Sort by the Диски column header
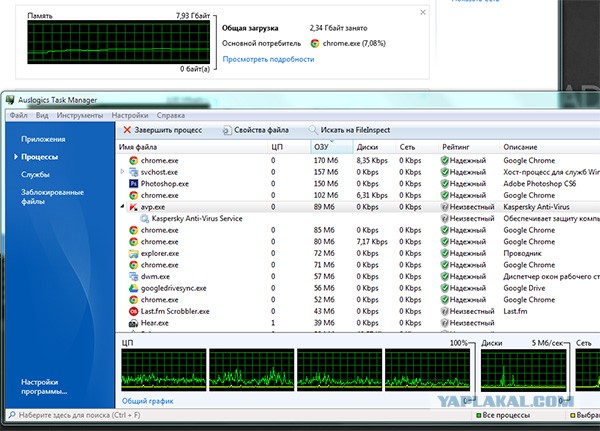This screenshot has width=600, height=431. [x=374, y=147]
